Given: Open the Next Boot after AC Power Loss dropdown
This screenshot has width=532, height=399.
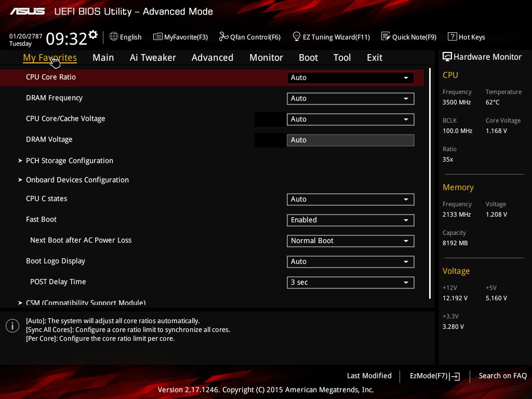Looking at the screenshot, I should [x=351, y=241].
